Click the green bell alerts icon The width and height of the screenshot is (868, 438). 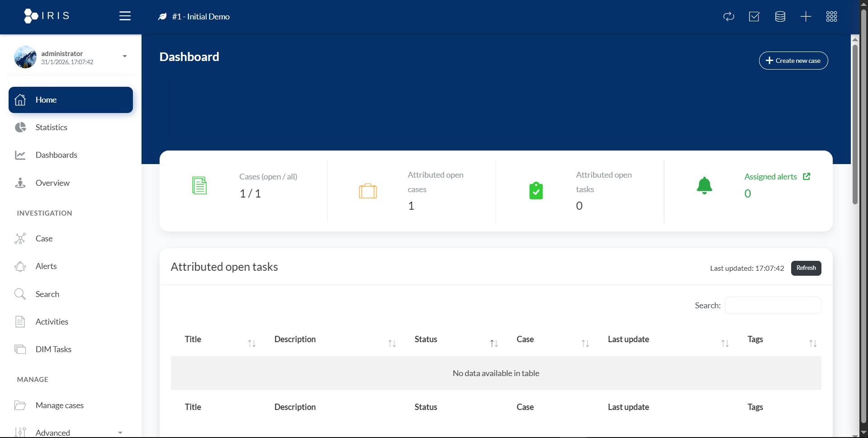704,185
